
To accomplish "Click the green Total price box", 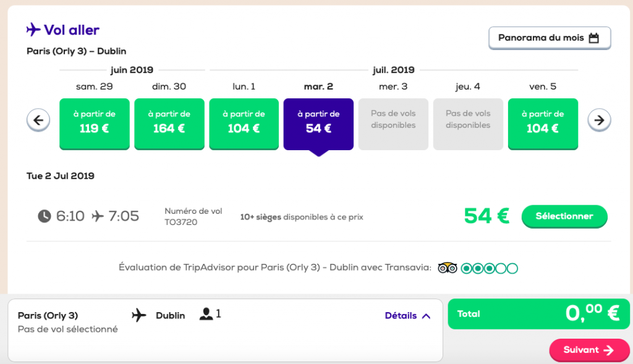I will coord(538,314).
